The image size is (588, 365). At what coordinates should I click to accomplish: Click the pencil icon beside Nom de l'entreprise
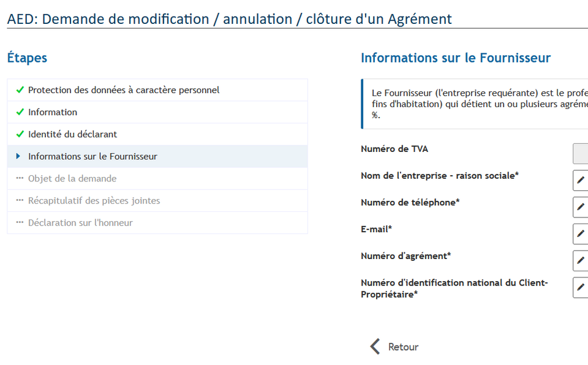pos(581,181)
